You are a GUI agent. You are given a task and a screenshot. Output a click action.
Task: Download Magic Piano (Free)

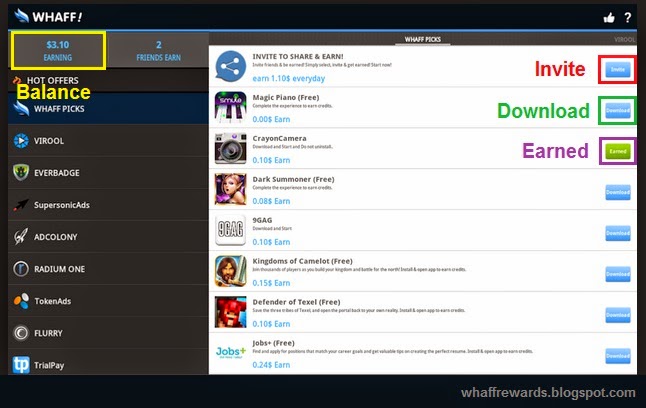click(618, 110)
